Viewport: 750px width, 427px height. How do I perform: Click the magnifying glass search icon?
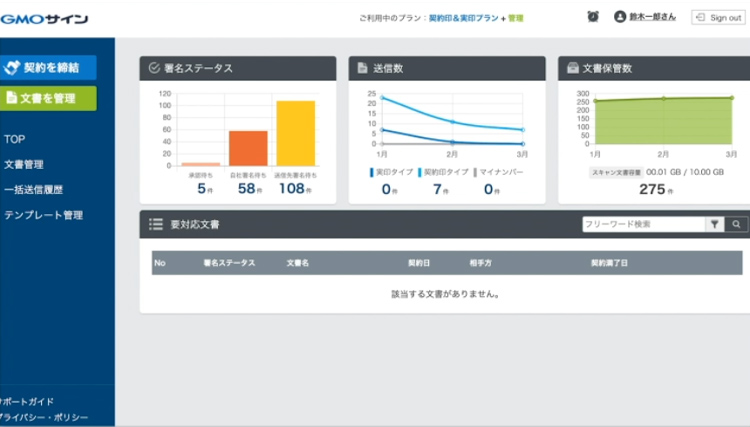click(736, 225)
